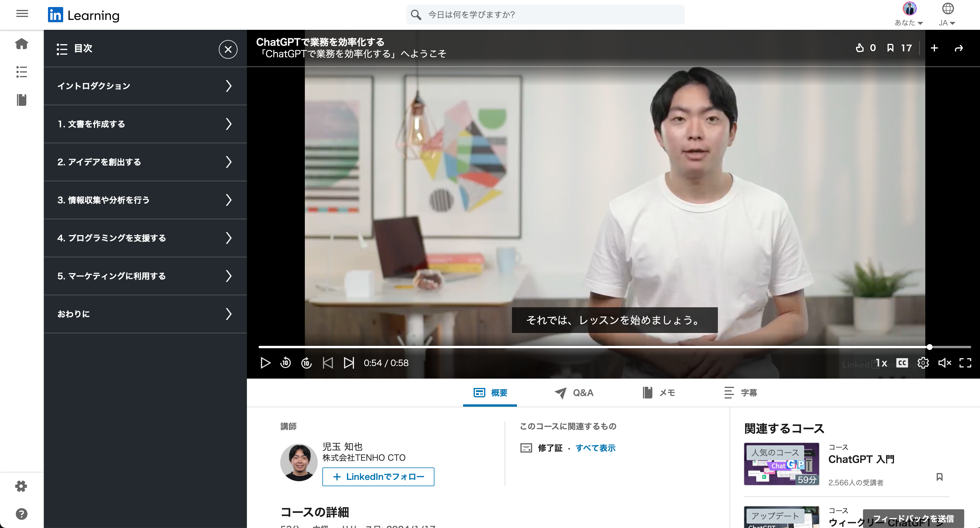Click the like icon on the course

click(x=860, y=48)
